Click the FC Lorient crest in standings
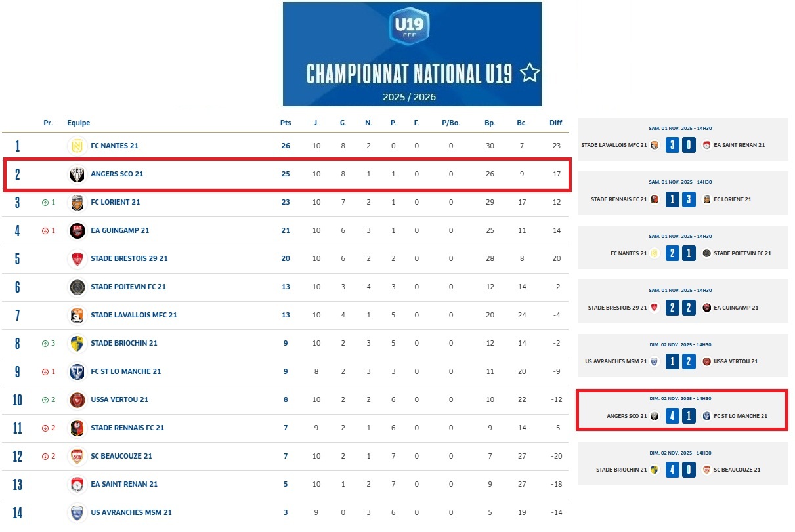This screenshot has height=532, width=795. [77, 202]
